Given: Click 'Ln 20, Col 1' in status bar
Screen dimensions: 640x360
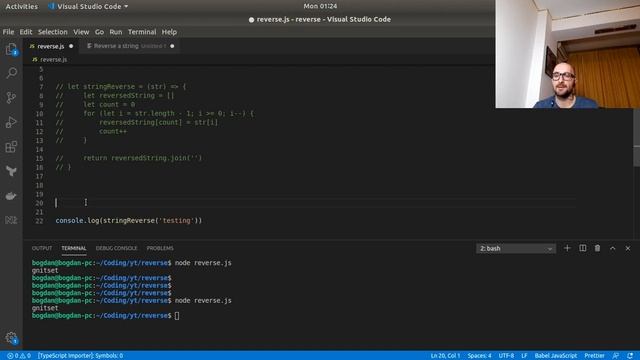Looking at the screenshot, I should pyautogui.click(x=445, y=356).
